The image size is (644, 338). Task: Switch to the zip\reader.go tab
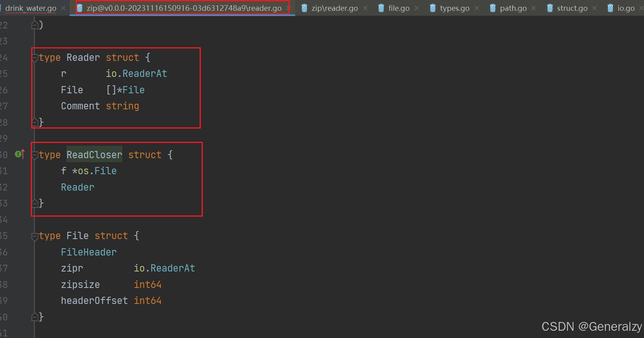pyautogui.click(x=334, y=8)
